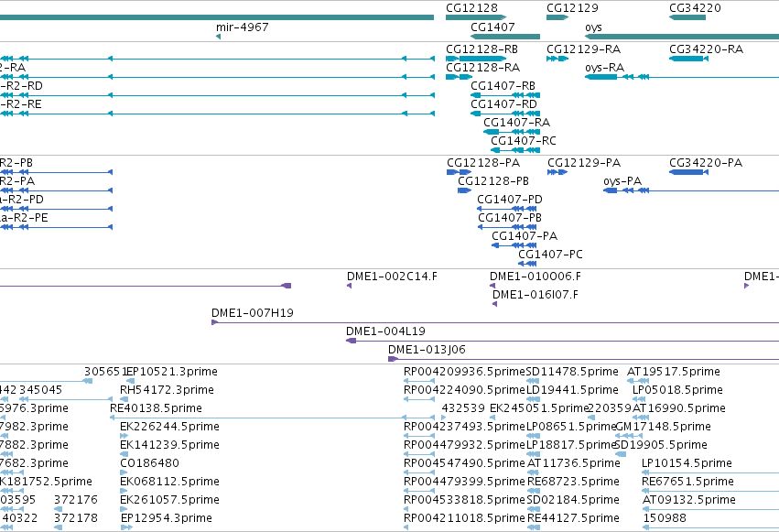Select protein CG1407-PC
The image size is (779, 532).
pos(527,265)
